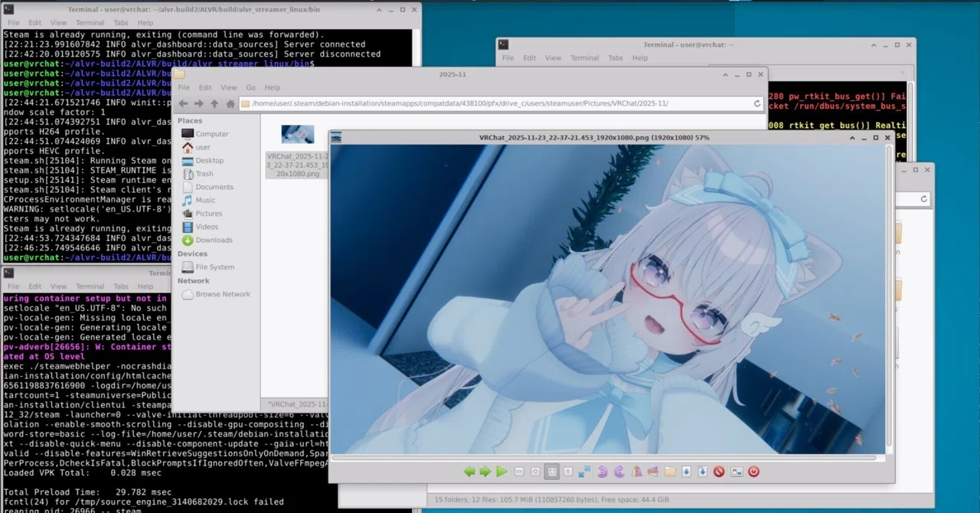This screenshot has width=980, height=513.
Task: Flip image vertically
Action: point(653,472)
